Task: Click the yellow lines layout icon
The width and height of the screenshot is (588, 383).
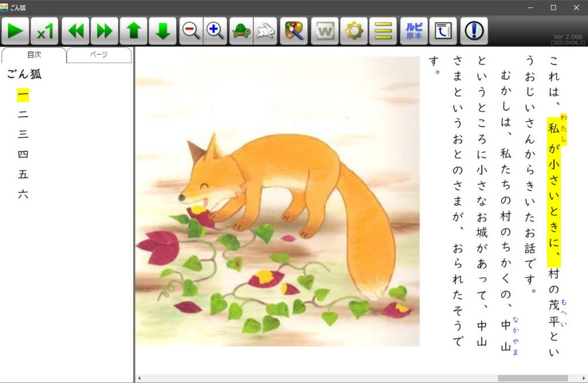Action: point(383,31)
